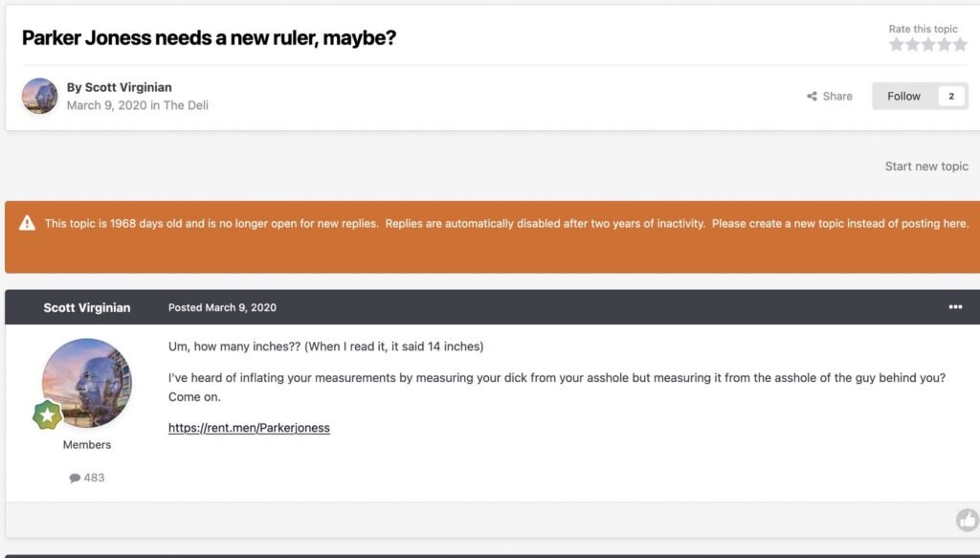Click the green star rank badge
This screenshot has height=558, width=980.
[48, 414]
